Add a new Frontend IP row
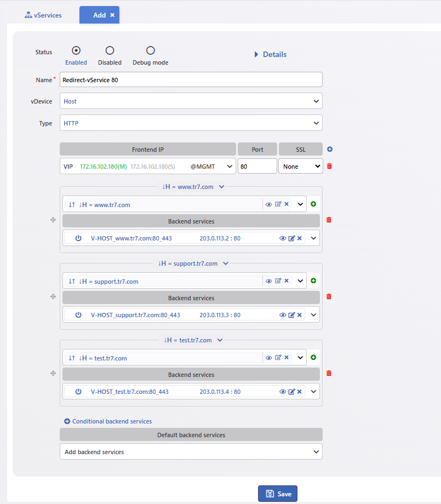The image size is (441, 504). coord(330,149)
